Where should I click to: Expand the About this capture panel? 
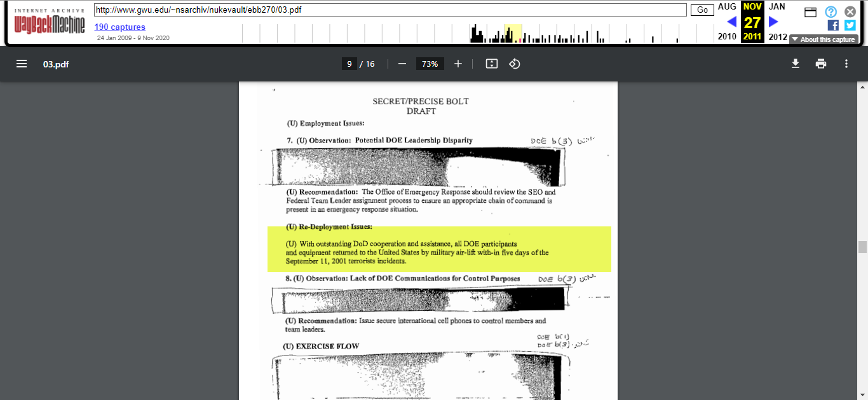(x=824, y=39)
